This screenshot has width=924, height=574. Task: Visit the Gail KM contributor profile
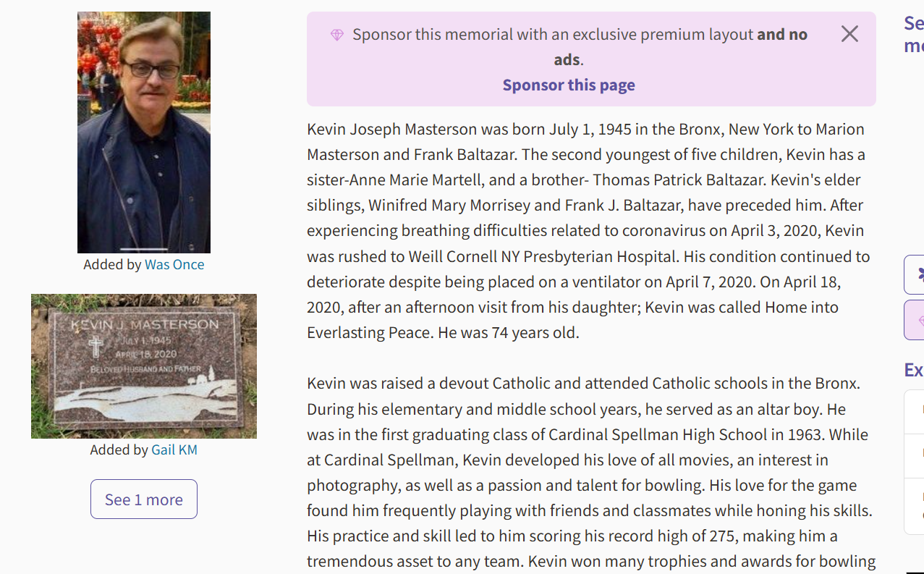tap(174, 450)
